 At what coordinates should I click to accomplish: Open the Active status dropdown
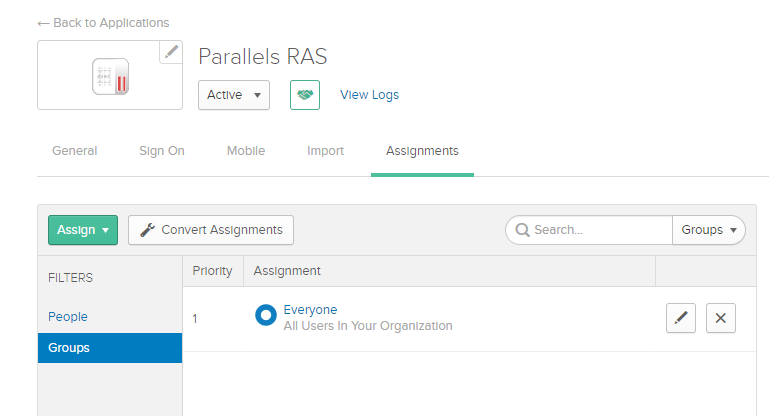point(233,95)
